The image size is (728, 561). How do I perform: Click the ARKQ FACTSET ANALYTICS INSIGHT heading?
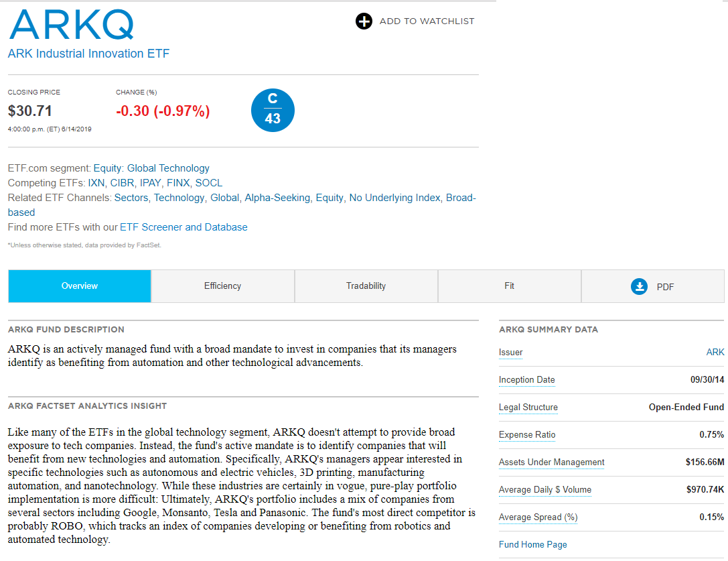tap(87, 406)
